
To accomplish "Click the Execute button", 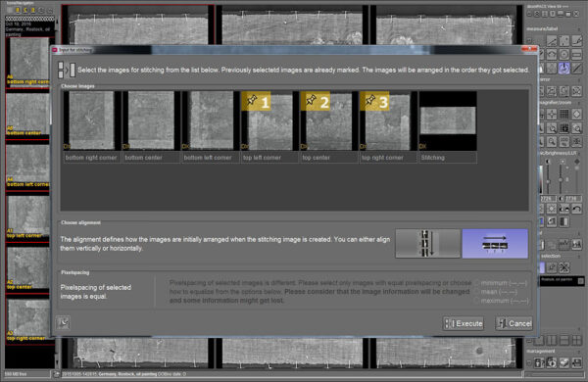I will (x=464, y=323).
